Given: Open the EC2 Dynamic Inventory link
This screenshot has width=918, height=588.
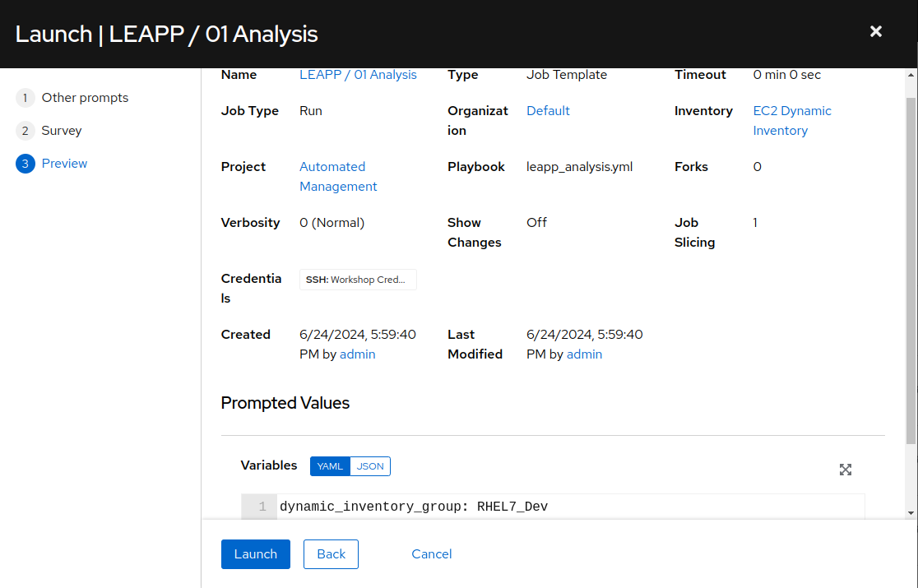Looking at the screenshot, I should coord(791,121).
